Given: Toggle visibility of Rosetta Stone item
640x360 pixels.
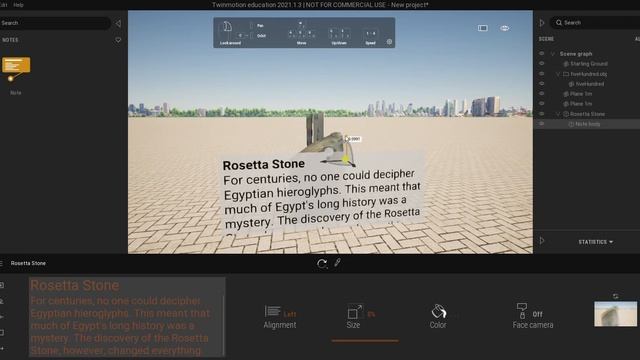Looking at the screenshot, I should click(x=542, y=114).
